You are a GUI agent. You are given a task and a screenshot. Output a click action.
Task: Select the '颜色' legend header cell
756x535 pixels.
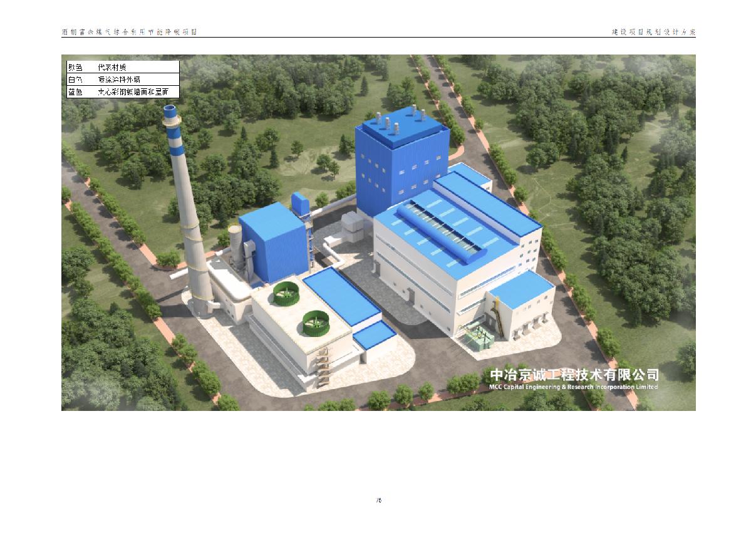75,66
